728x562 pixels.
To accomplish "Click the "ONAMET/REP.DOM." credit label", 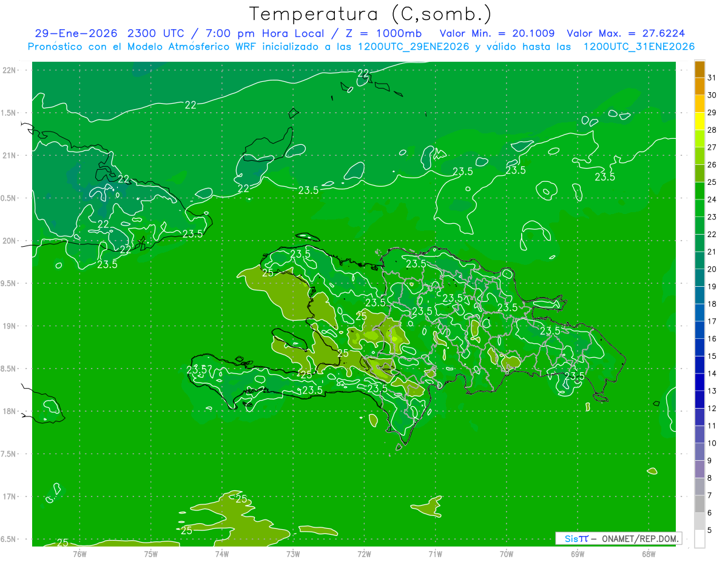I will point(641,538).
